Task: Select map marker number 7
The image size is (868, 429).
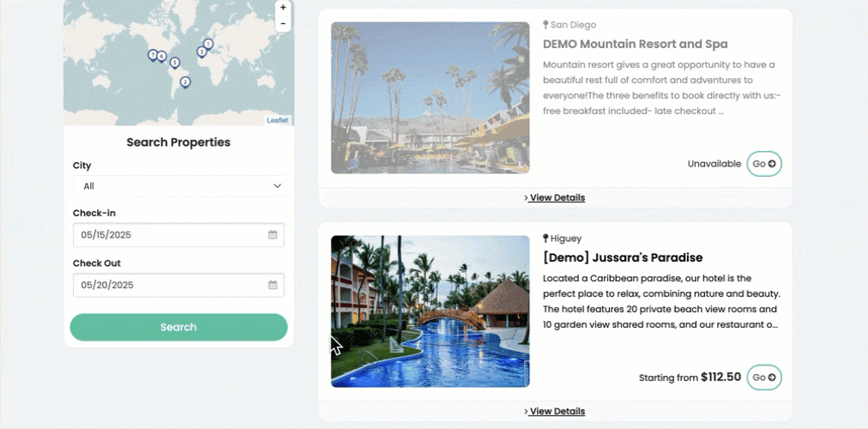Action: click(x=153, y=55)
